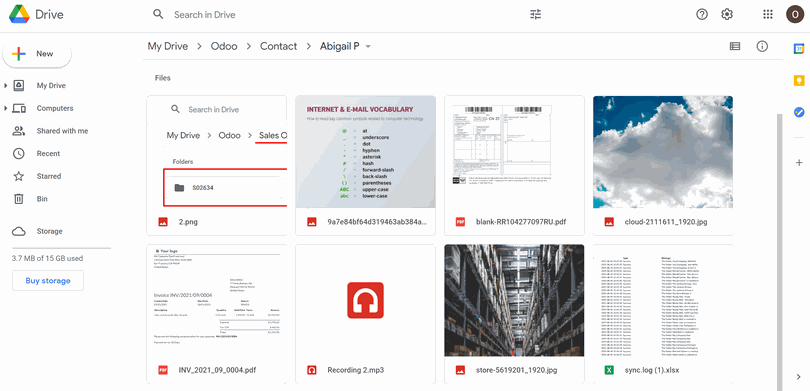Click the '3.7 MB of 15 GB used' text
This screenshot has width=810, height=391.
[x=48, y=258]
